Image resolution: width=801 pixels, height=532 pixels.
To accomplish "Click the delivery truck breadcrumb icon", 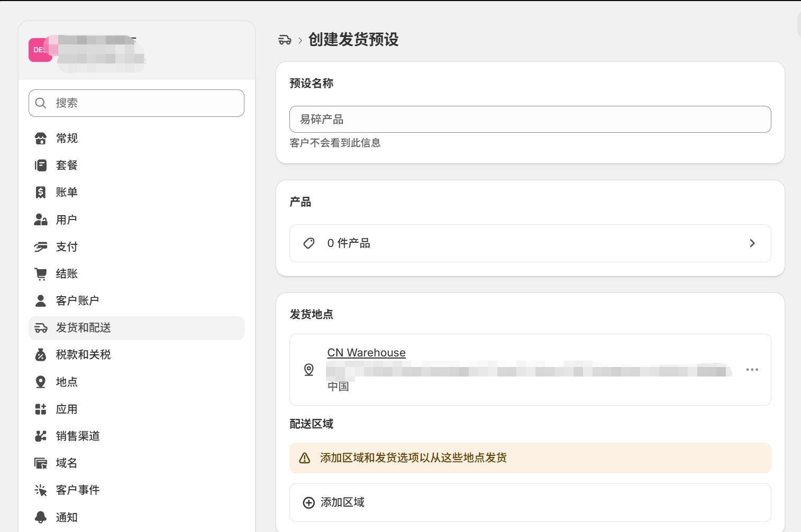I will click(285, 40).
